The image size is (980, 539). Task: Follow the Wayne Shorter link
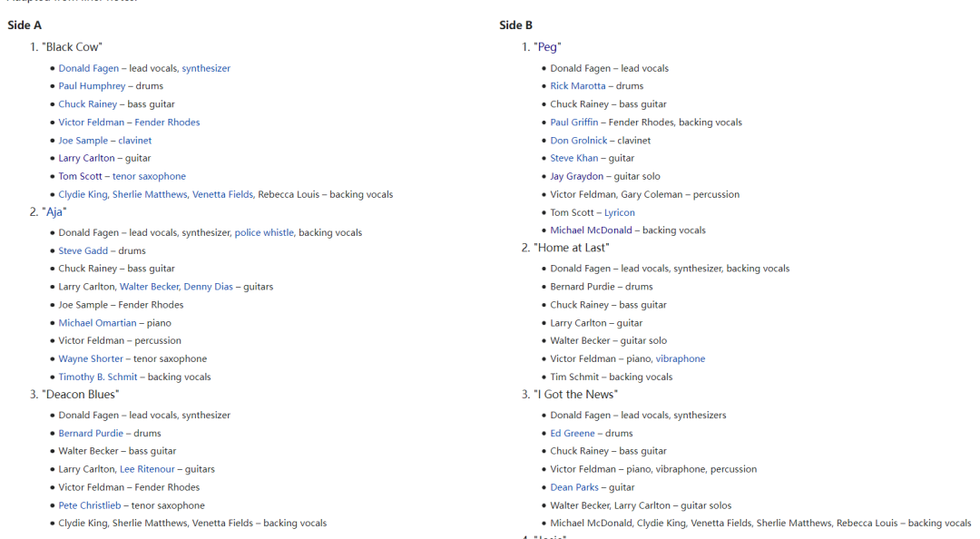pos(91,358)
